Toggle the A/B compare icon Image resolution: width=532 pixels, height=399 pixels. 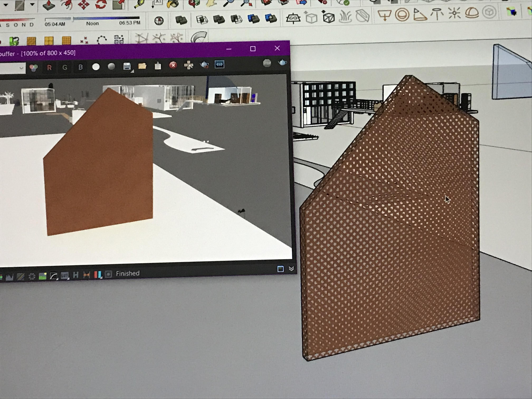coord(219,65)
